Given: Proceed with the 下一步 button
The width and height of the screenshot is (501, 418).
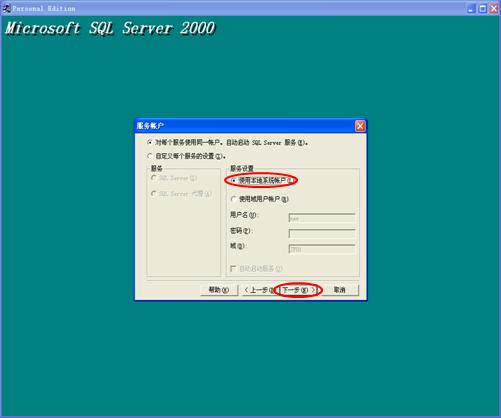Looking at the screenshot, I should tap(299, 290).
